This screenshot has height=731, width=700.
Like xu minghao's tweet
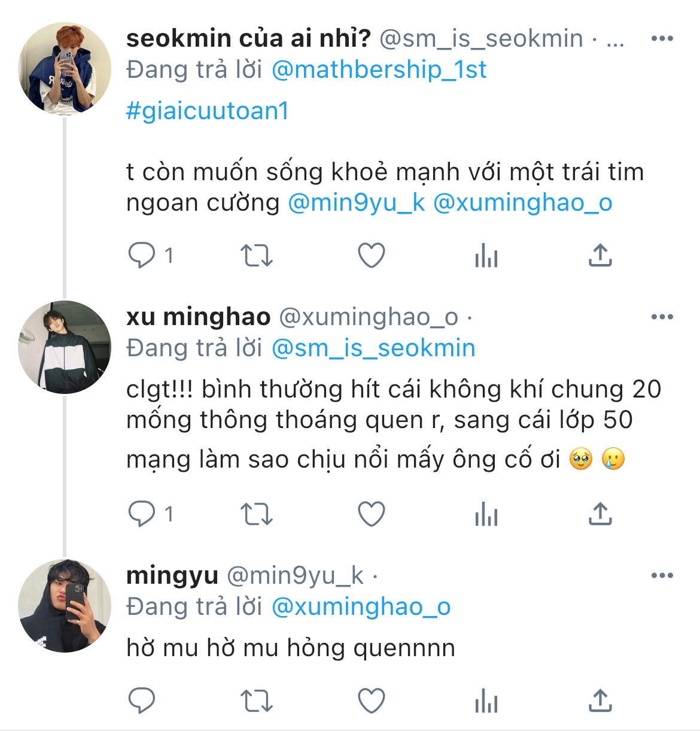(371, 514)
